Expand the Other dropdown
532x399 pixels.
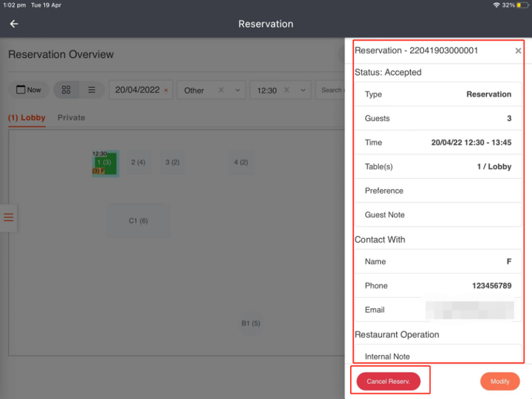click(238, 90)
